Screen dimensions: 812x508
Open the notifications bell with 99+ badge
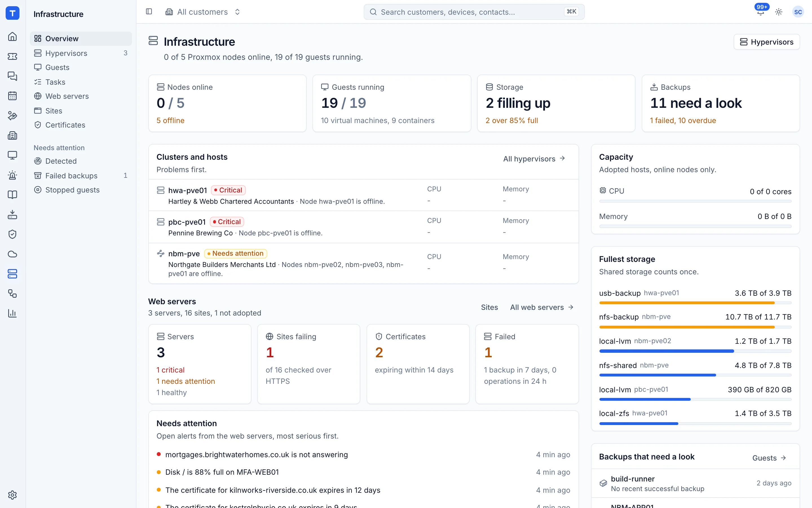[761, 12]
